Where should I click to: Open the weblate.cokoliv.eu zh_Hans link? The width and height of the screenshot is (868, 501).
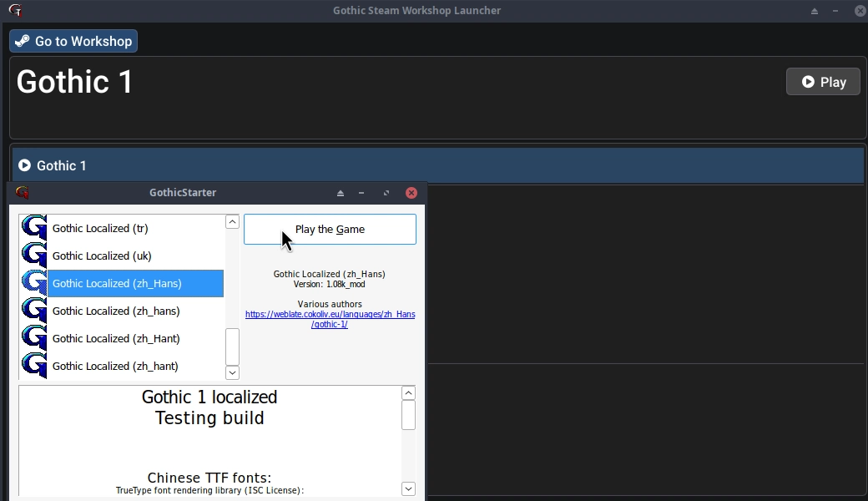pos(330,319)
